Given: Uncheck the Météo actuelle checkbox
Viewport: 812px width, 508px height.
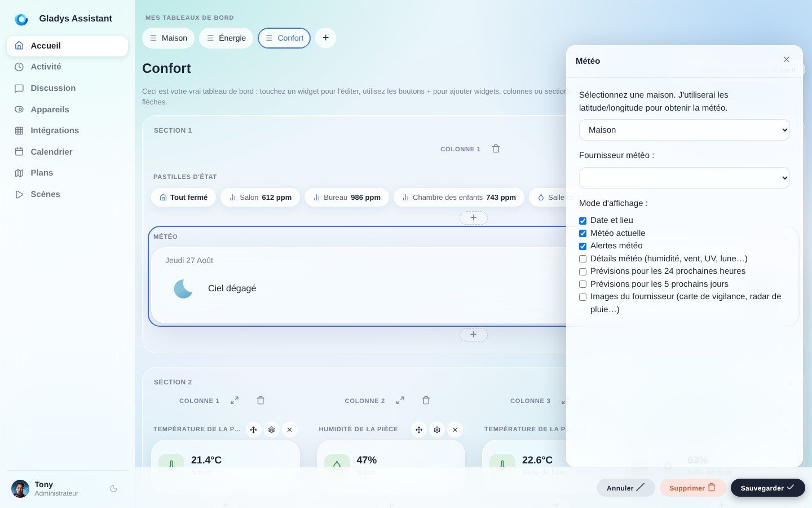Looking at the screenshot, I should tap(583, 233).
